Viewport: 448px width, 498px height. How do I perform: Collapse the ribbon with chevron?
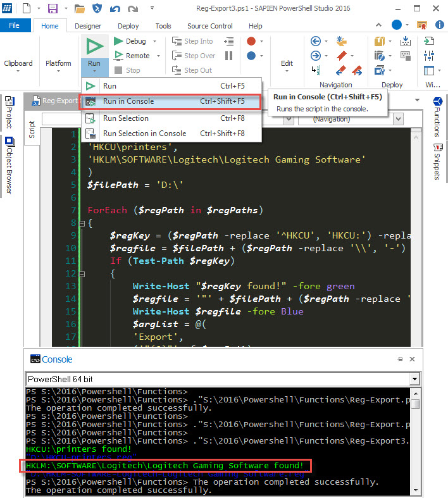(x=378, y=25)
